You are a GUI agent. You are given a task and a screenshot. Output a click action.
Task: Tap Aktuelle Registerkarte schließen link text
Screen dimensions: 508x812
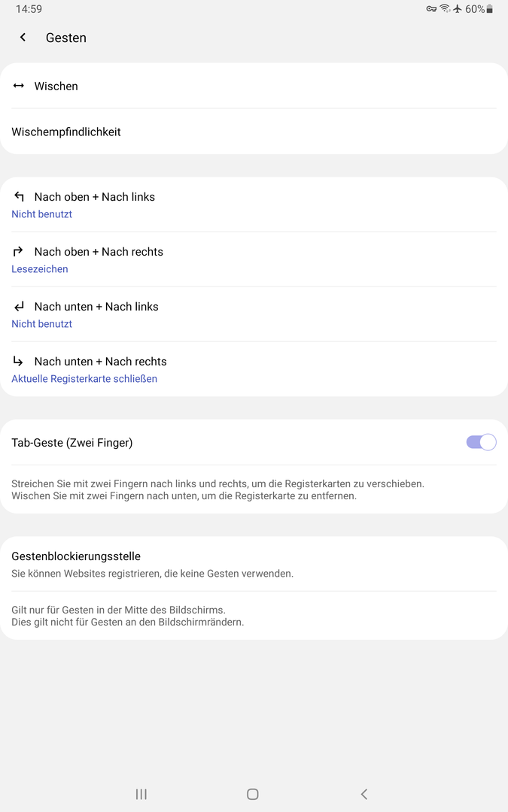point(84,378)
